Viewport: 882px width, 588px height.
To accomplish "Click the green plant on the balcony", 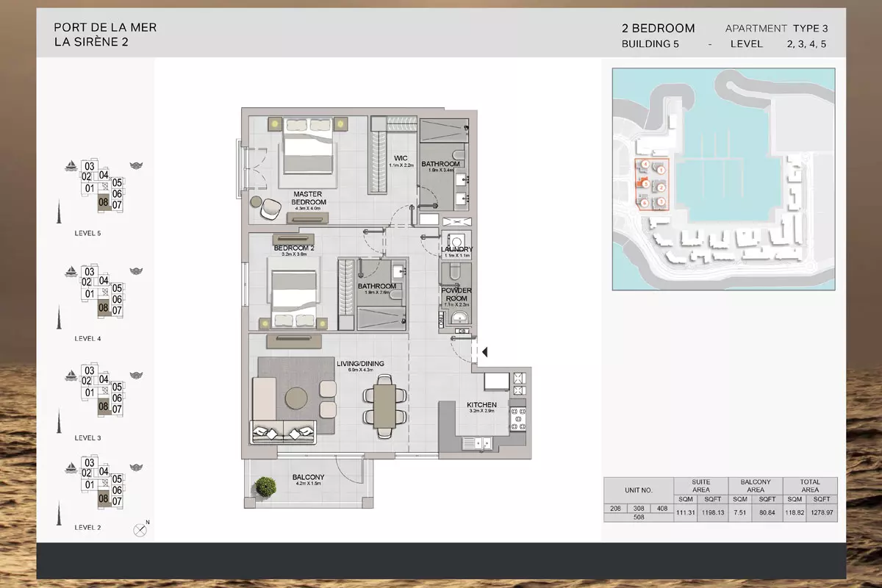I will click(263, 486).
